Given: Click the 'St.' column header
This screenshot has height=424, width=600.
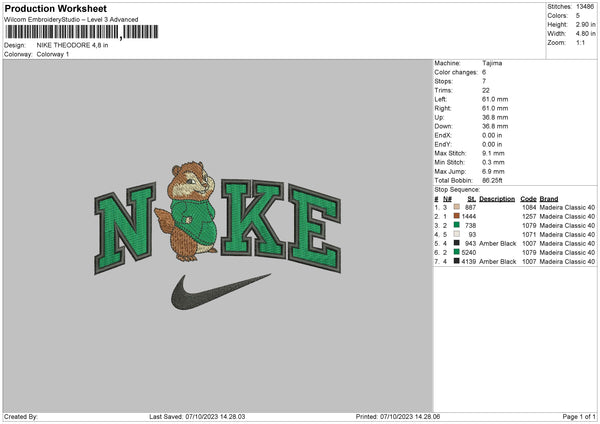Looking at the screenshot, I should coord(471,199).
